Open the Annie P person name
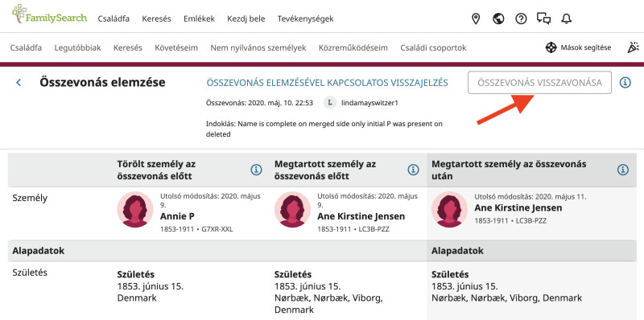The height and width of the screenshot is (320, 644). click(x=177, y=216)
